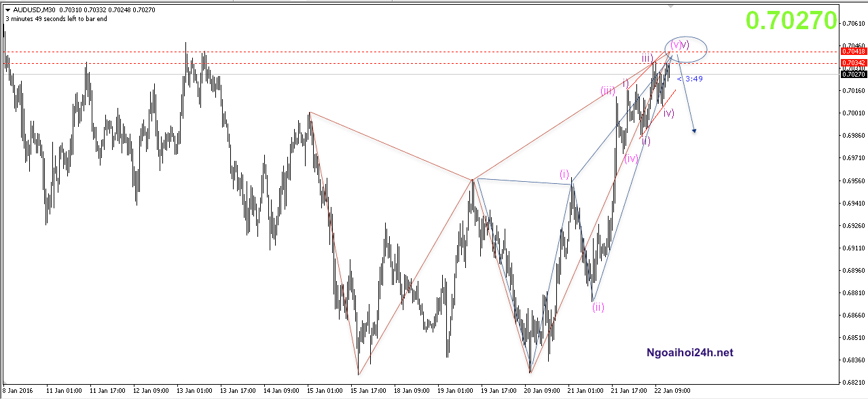This screenshot has height=399, width=868.
Task: Select the red 0.70342 price level label
Action: [x=852, y=63]
